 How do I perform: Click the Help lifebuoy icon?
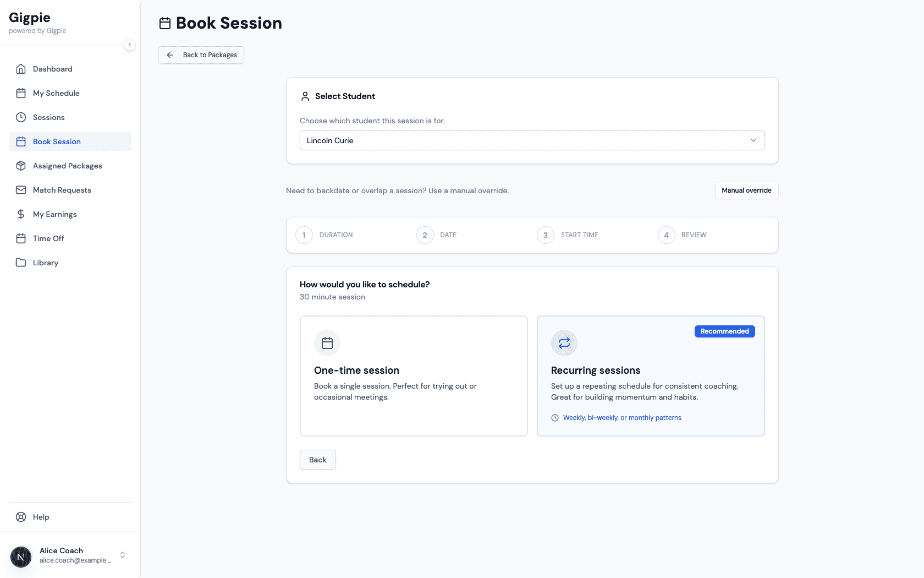point(21,517)
